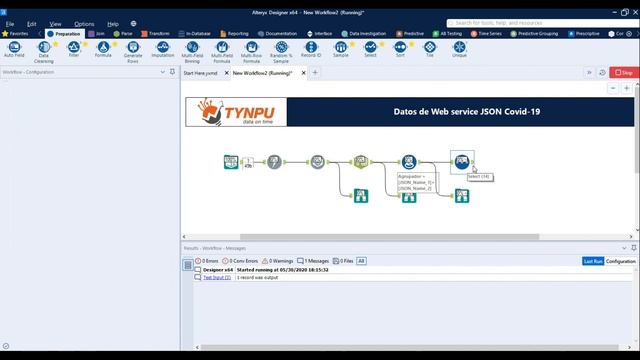
Task: Toggle the 1 Messages filter
Action: [313, 261]
